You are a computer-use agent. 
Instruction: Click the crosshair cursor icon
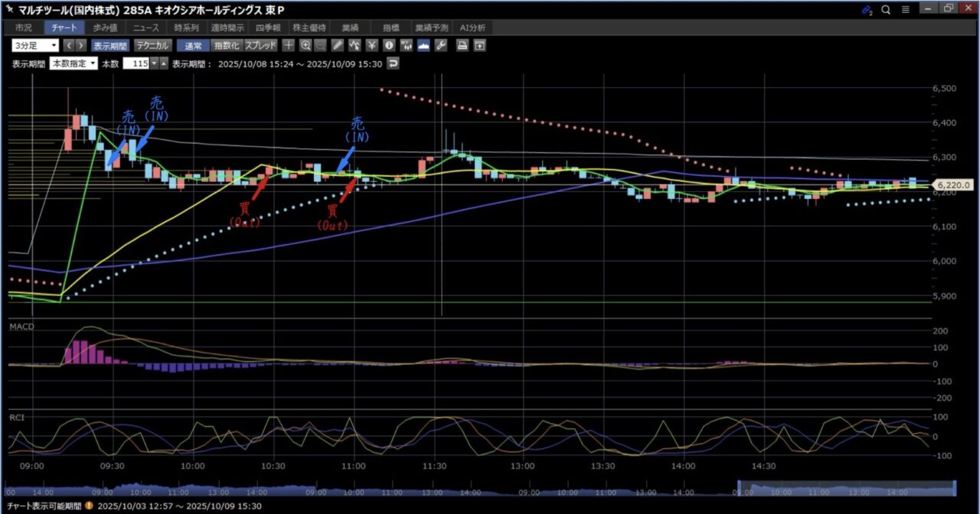click(289, 45)
